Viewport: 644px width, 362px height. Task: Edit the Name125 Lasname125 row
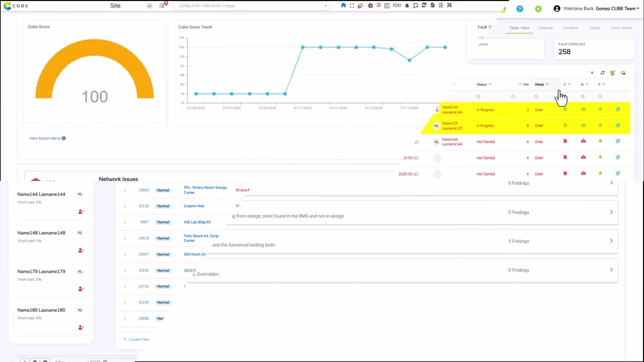click(618, 125)
